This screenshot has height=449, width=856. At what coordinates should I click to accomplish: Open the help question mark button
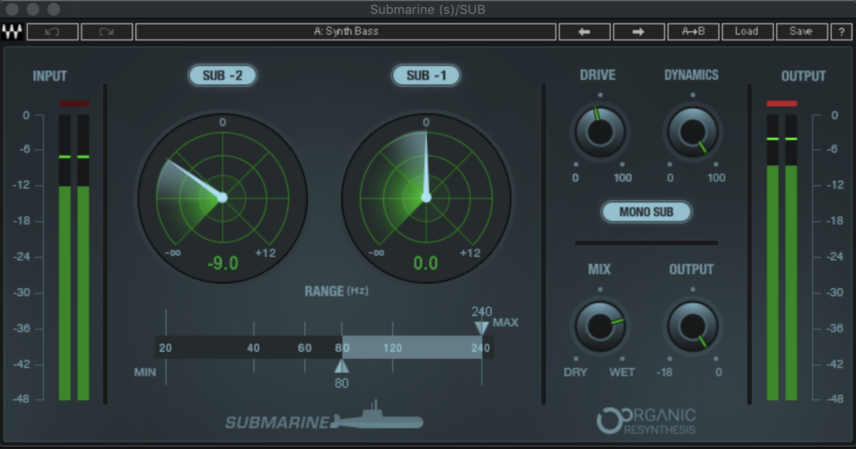pos(841,32)
